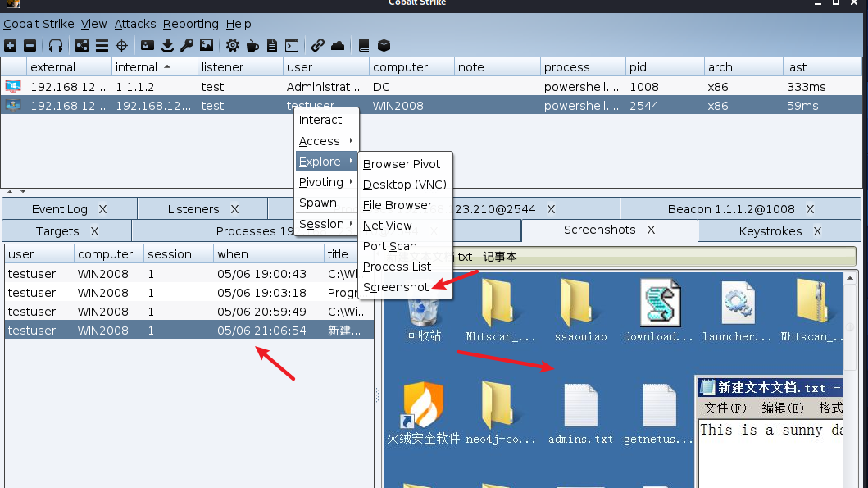The width and height of the screenshot is (868, 488).
Task: Click the screenshot preview scrollbar up arrow
Action: [850, 278]
